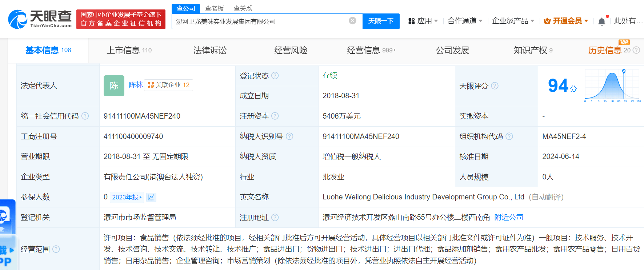Select the 基本信息 tab
This screenshot has height=270, width=644.
coord(48,50)
